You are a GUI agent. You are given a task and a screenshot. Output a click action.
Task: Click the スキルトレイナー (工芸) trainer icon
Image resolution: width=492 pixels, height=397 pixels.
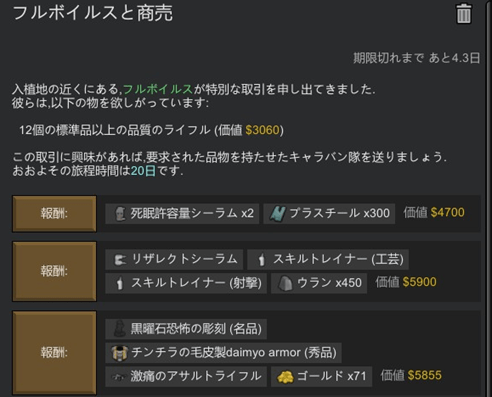coord(262,260)
